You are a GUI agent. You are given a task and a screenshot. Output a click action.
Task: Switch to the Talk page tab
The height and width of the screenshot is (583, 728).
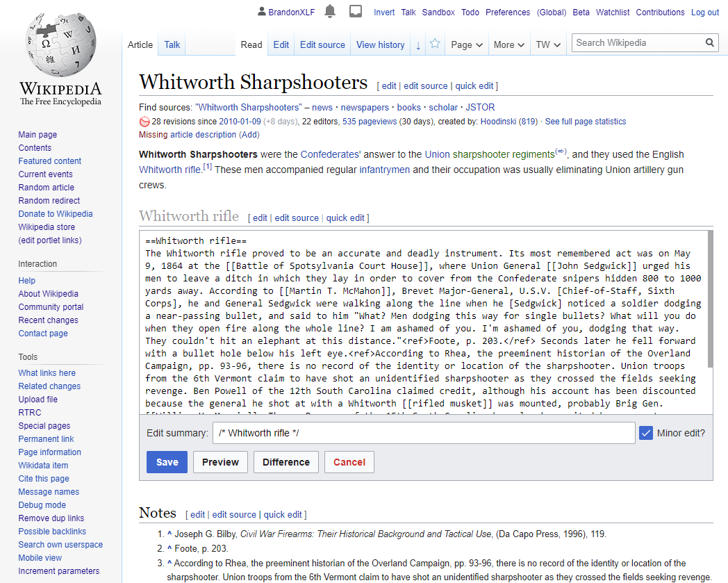coord(172,45)
